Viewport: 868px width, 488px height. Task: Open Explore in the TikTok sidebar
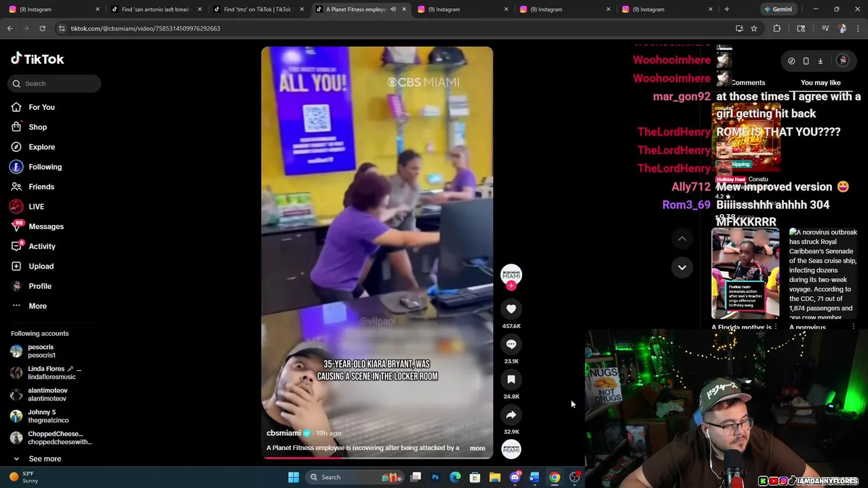pyautogui.click(x=41, y=147)
